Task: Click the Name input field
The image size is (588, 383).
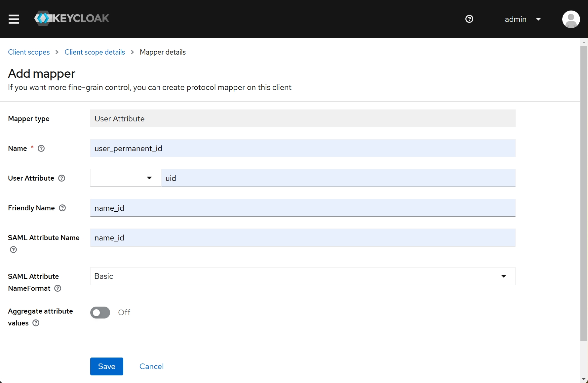Action: click(302, 149)
